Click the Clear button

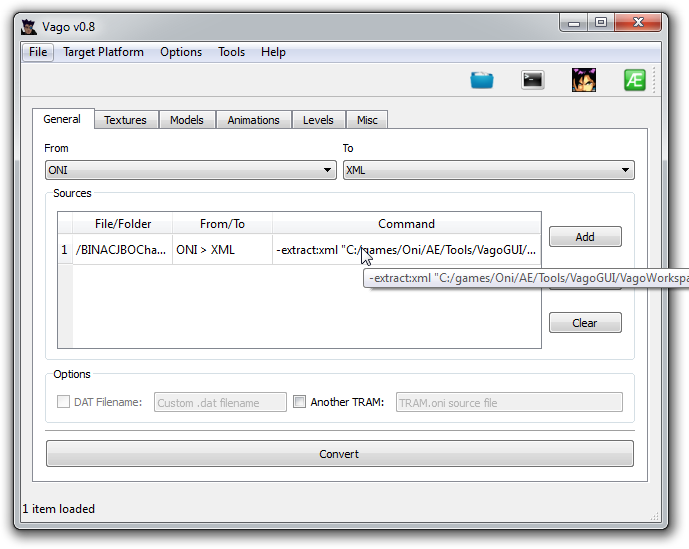point(585,323)
